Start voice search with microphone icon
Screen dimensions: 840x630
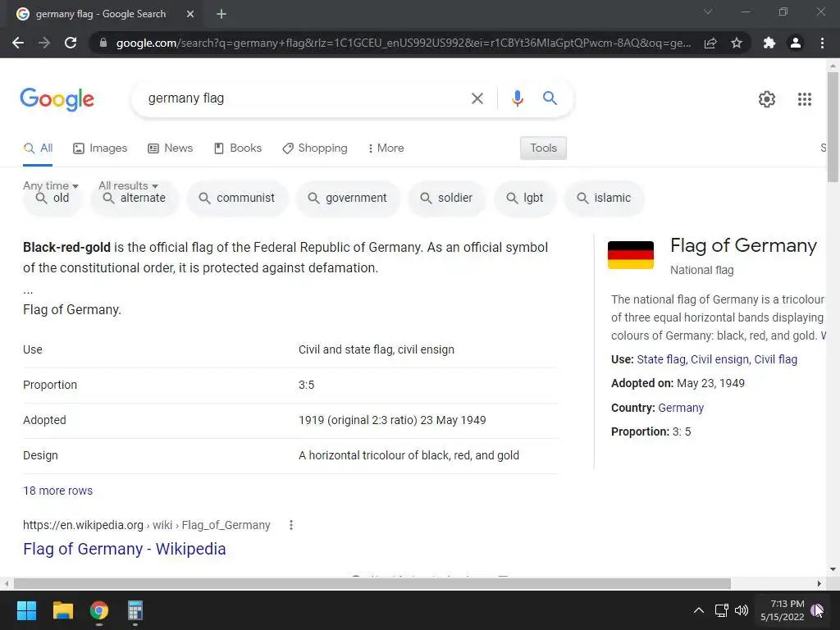click(517, 98)
